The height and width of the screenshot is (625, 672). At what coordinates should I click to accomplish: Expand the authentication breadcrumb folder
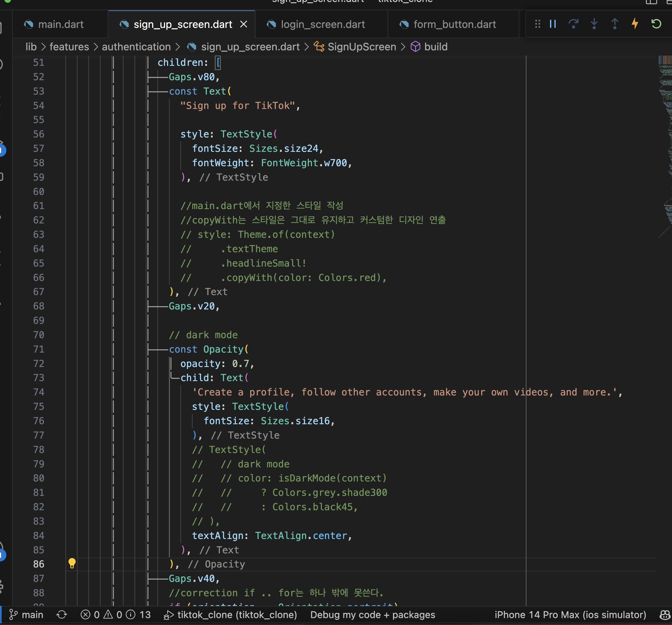tap(136, 47)
